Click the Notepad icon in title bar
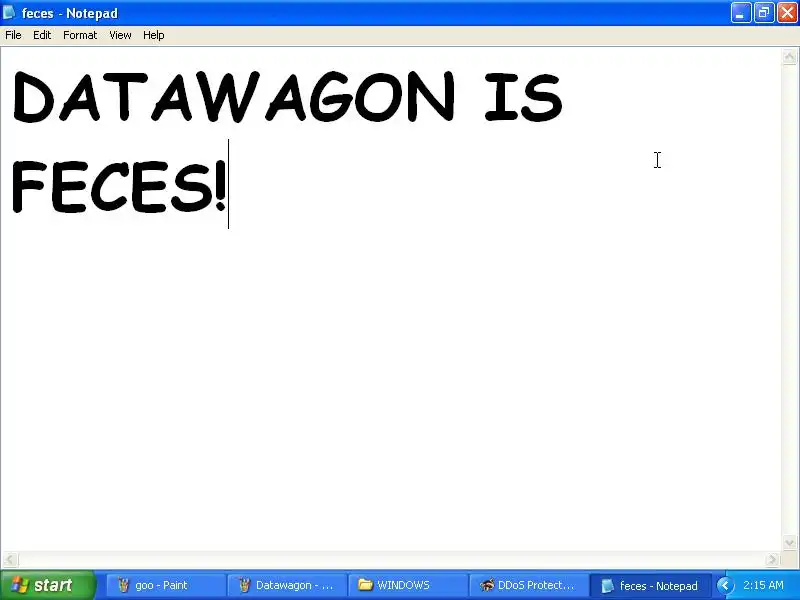The image size is (800, 600). pyautogui.click(x=9, y=13)
